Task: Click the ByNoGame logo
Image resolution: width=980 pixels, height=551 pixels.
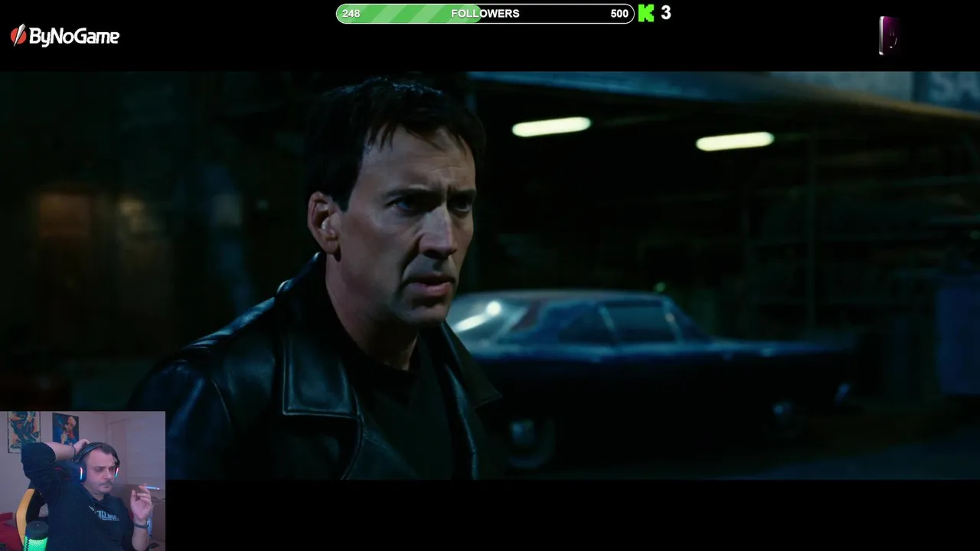Action: point(65,36)
